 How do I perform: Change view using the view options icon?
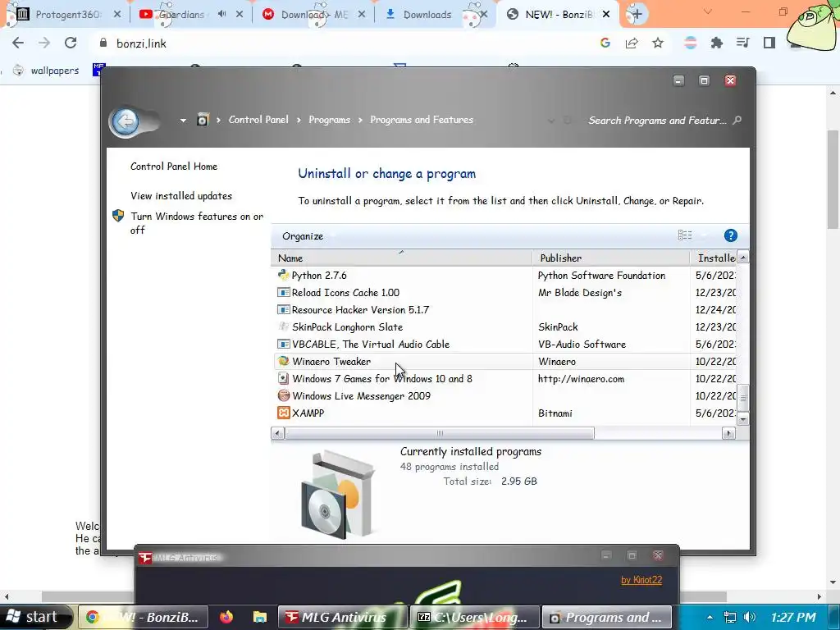[x=685, y=235]
